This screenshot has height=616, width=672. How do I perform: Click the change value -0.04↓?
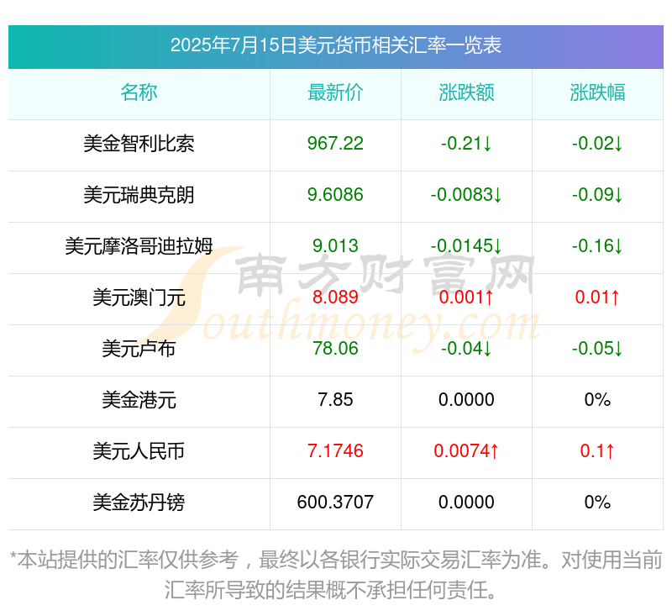pyautogui.click(x=466, y=349)
